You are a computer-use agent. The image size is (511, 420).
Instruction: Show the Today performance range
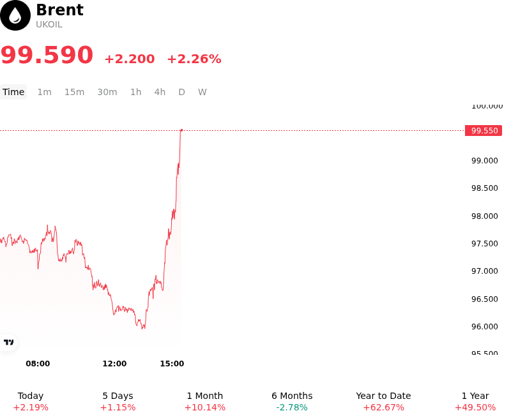coord(31,401)
